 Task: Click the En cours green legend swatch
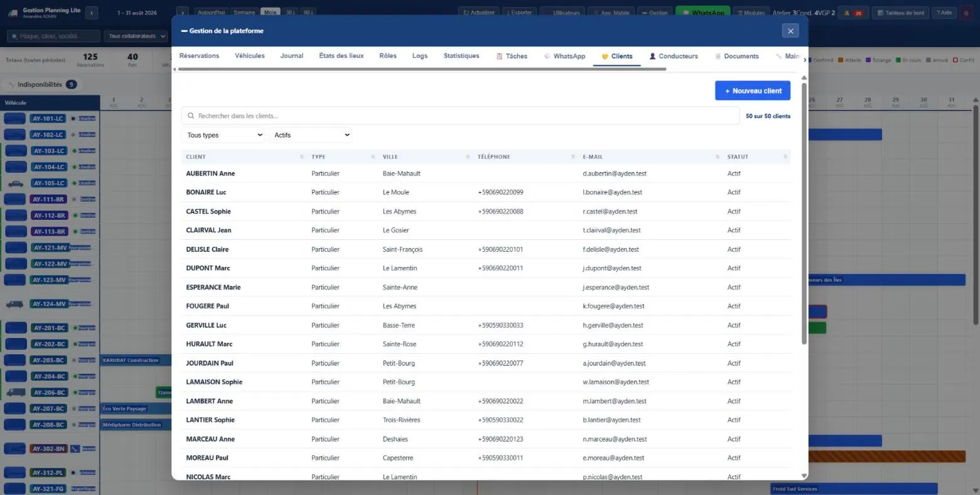pos(898,60)
